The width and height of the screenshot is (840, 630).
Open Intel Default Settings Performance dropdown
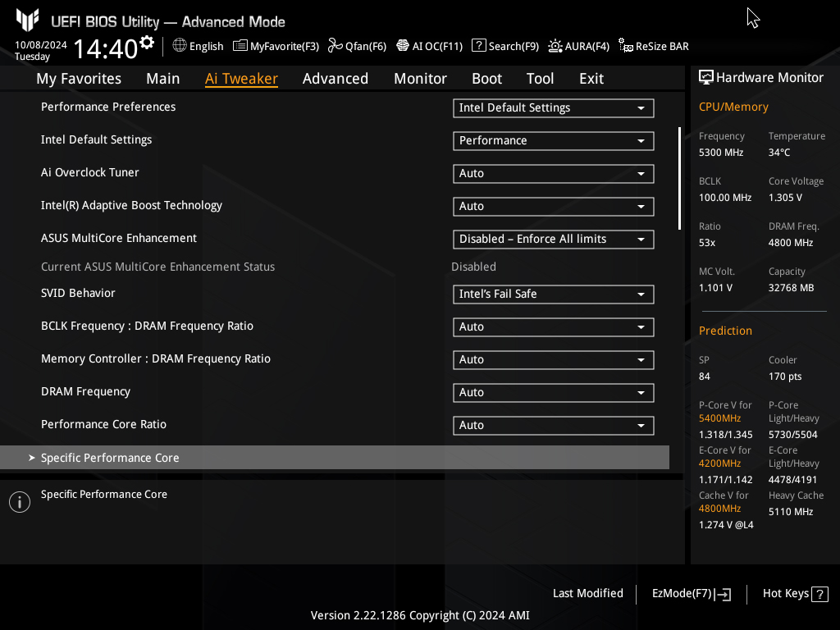pyautogui.click(x=554, y=141)
